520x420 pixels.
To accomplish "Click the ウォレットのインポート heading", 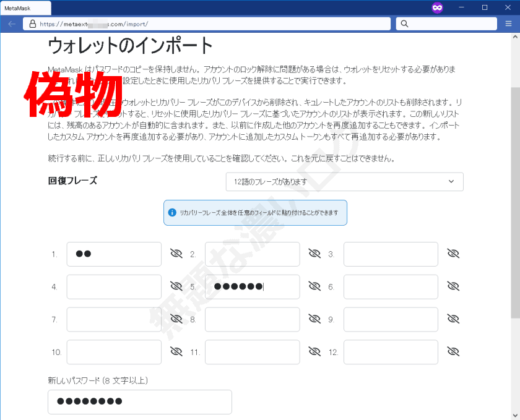I will (x=130, y=46).
